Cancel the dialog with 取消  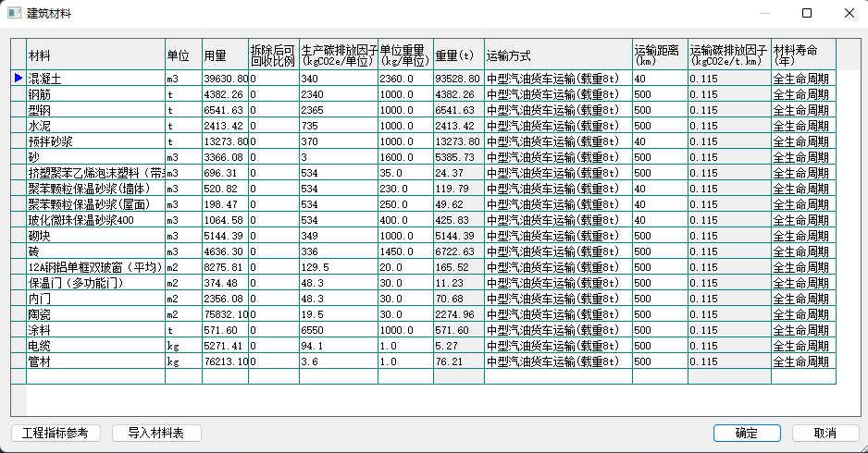pos(825,433)
